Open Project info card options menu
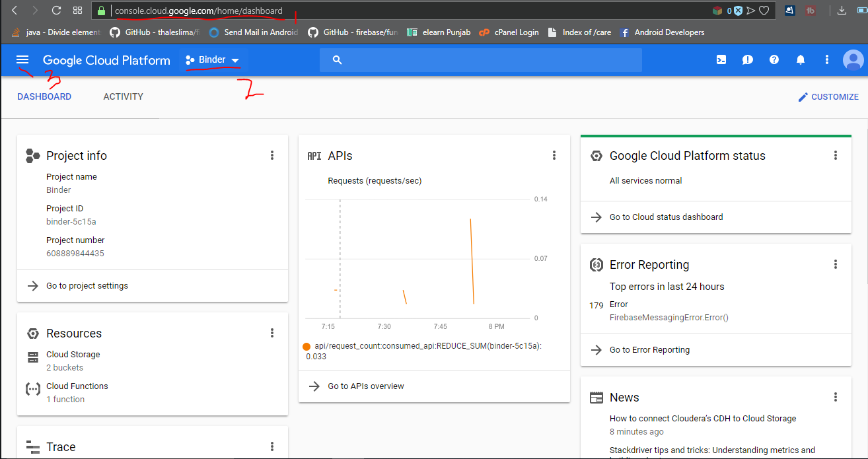 point(271,155)
